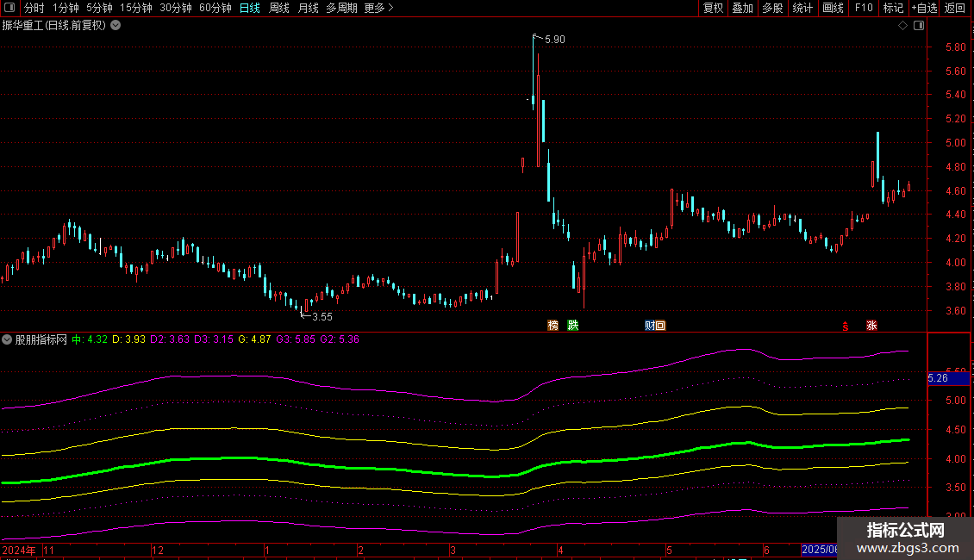Click the 财 financial report marker icon
Image resolution: width=974 pixels, height=560 pixels.
coord(650,326)
